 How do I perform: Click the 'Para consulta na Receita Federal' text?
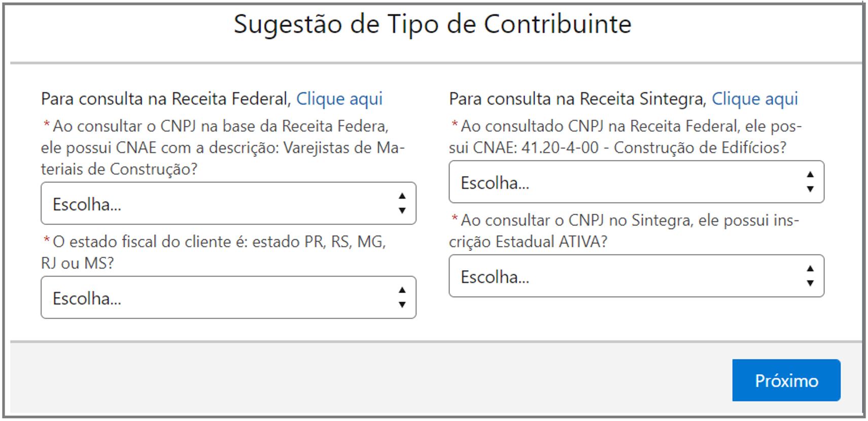165,99
